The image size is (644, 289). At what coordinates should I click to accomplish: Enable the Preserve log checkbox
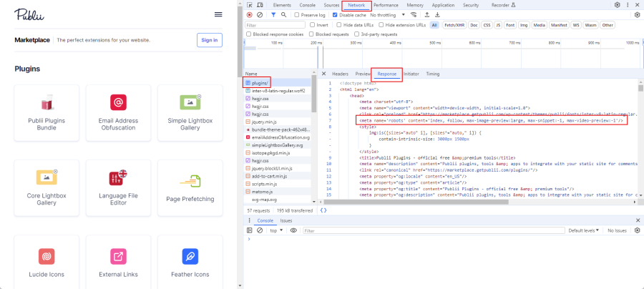click(x=297, y=15)
